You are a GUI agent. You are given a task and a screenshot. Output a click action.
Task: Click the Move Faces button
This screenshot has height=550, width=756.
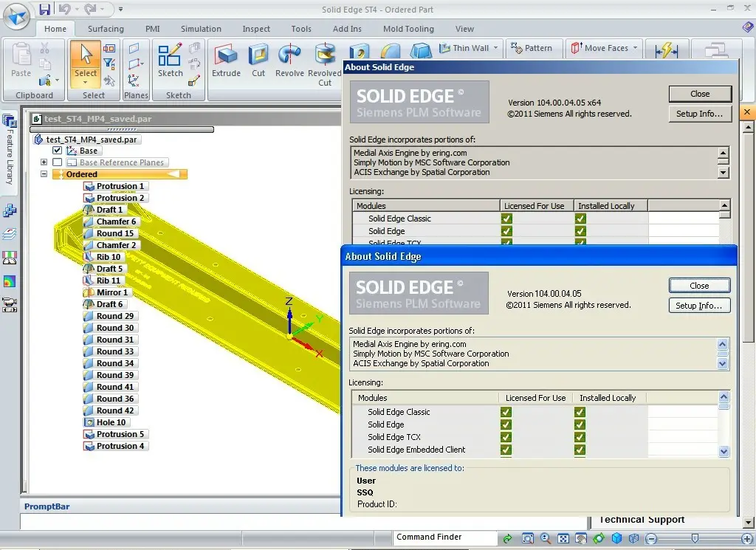pyautogui.click(x=600, y=48)
